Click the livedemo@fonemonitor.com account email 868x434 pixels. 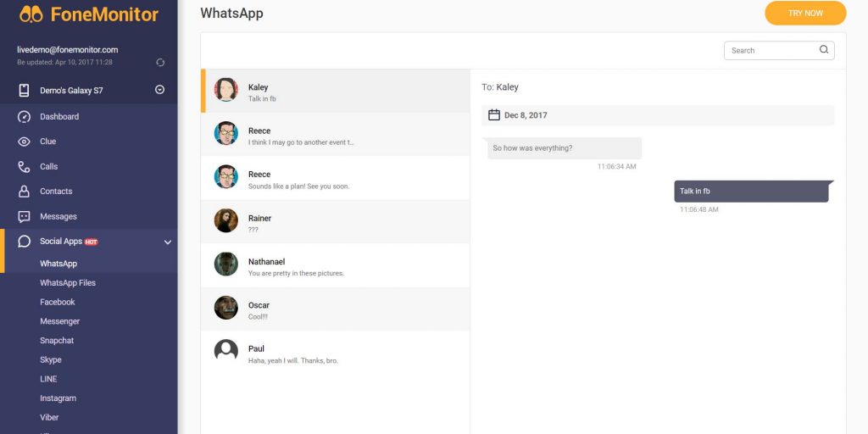pyautogui.click(x=68, y=50)
